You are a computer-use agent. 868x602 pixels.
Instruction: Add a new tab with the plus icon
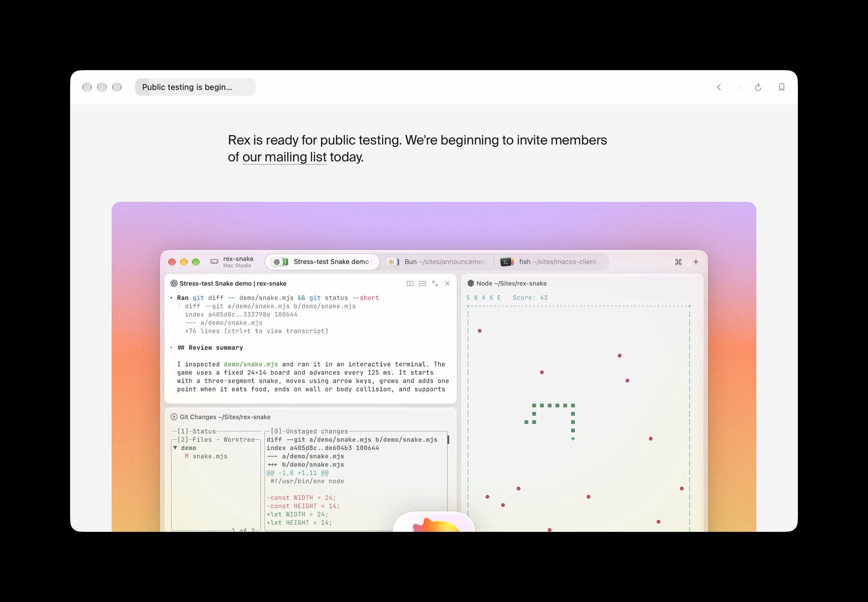(696, 262)
